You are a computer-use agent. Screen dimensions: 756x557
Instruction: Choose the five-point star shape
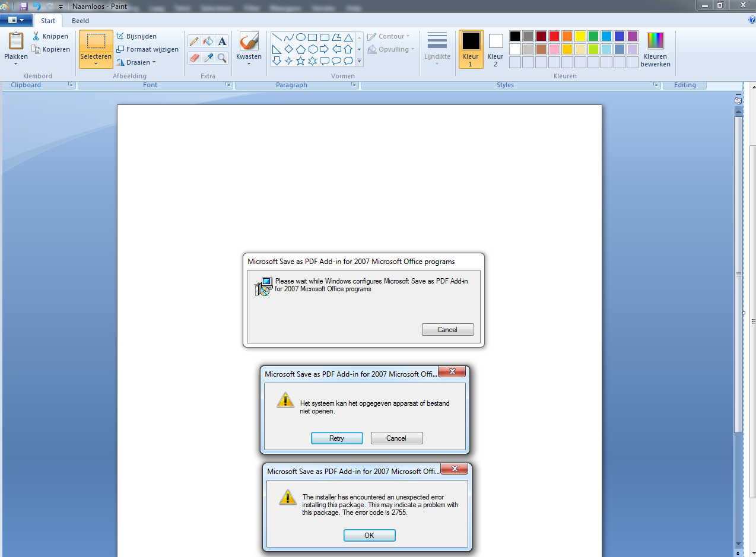300,61
